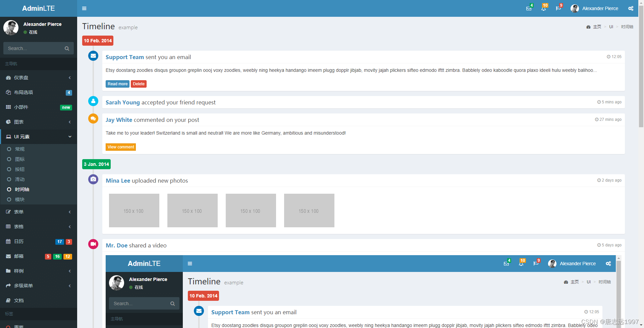Select 滑动 under UI elements

click(39, 179)
